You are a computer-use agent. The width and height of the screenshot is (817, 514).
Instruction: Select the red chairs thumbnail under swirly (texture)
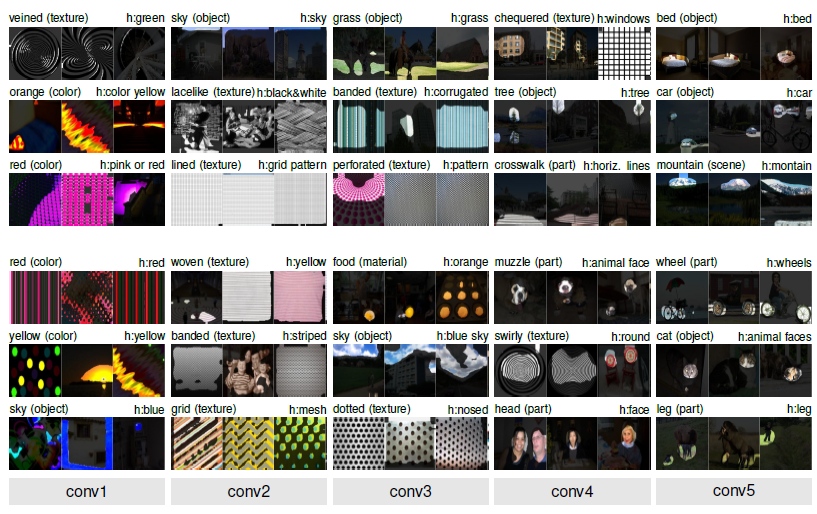point(624,371)
